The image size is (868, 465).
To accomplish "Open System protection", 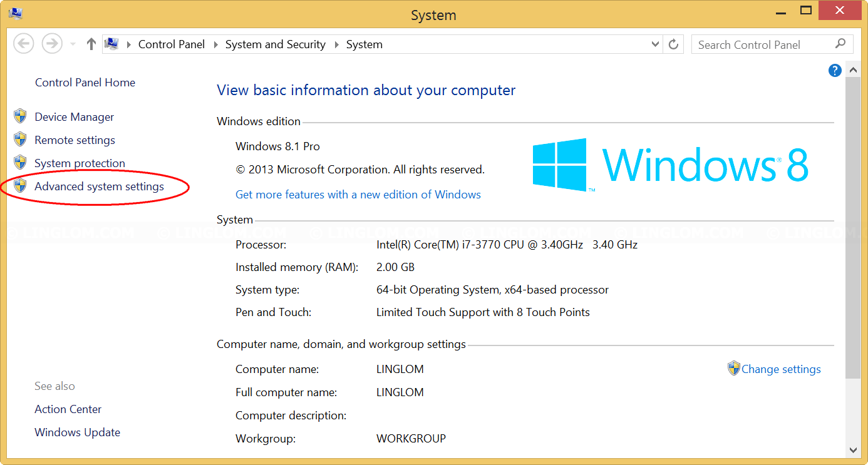I will (80, 163).
